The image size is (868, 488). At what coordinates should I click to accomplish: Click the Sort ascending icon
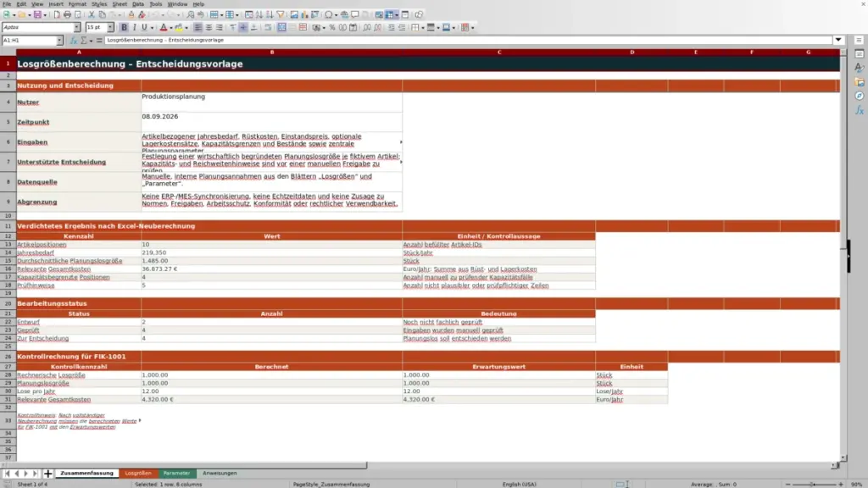259,15
